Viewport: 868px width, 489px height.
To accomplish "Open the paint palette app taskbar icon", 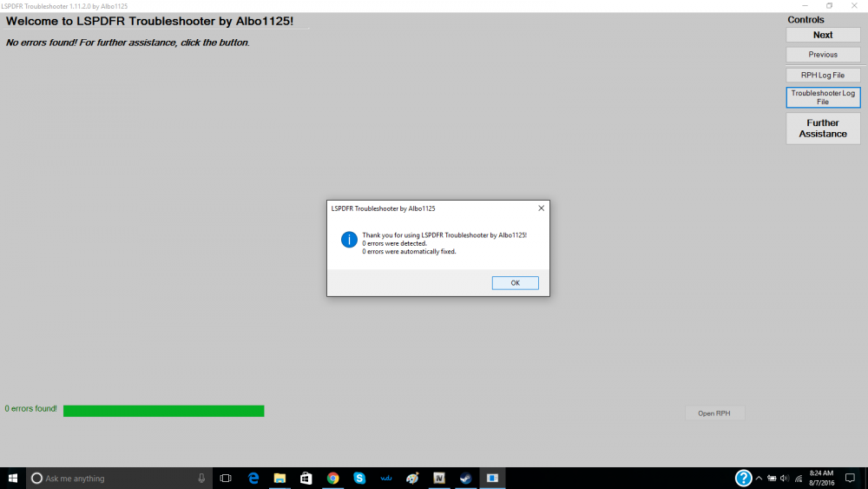I will [x=412, y=478].
